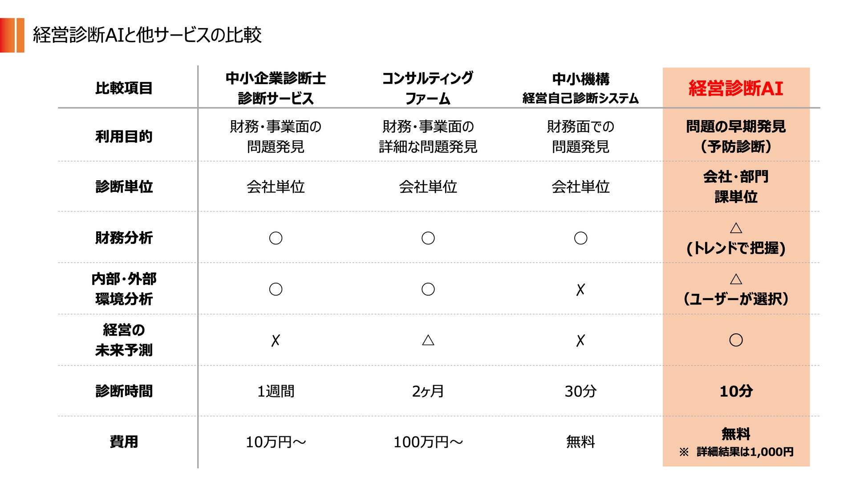
Task: Click the 比較項目 header cell
Action: [124, 88]
